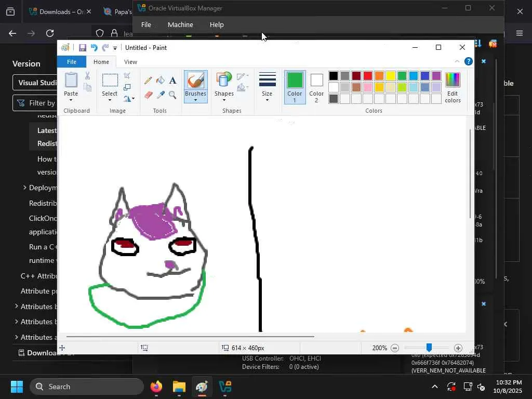532x399 pixels.
Task: Reload the browser page
Action: point(50,33)
